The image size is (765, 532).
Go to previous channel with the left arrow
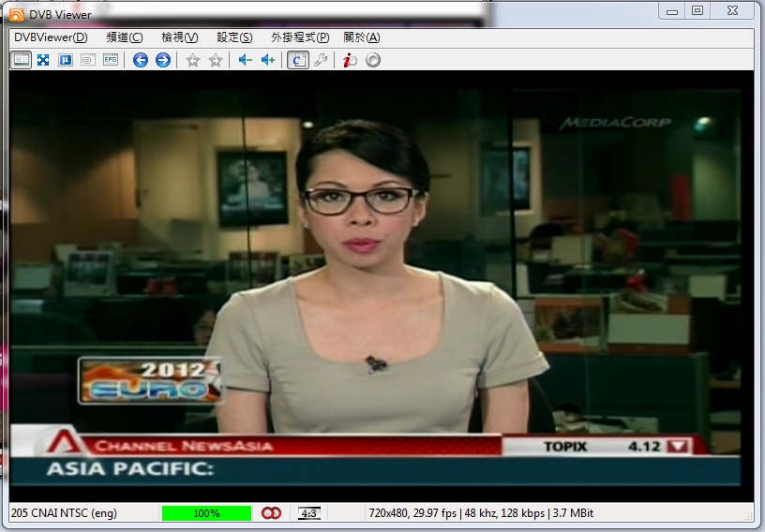click(141, 60)
